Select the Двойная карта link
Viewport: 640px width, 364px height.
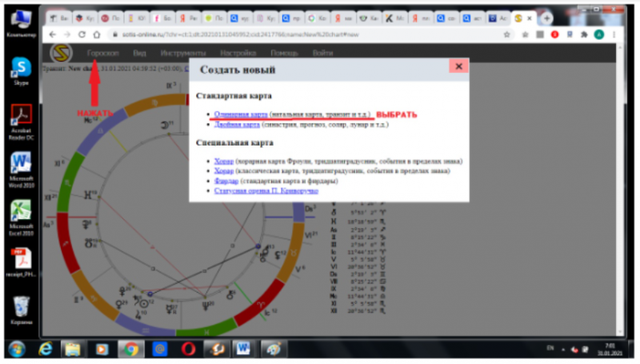[x=237, y=125]
